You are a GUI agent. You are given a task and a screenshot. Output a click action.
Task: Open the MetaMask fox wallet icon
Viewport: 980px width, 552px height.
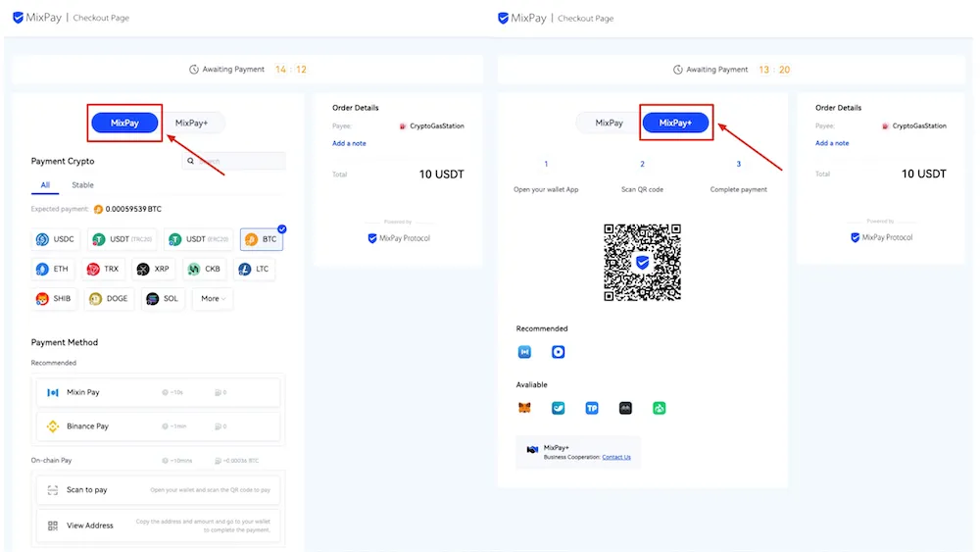coord(524,408)
